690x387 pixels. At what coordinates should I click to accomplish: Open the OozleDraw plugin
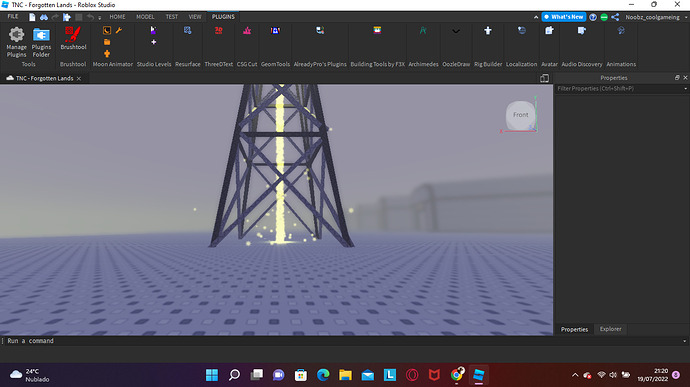456,31
